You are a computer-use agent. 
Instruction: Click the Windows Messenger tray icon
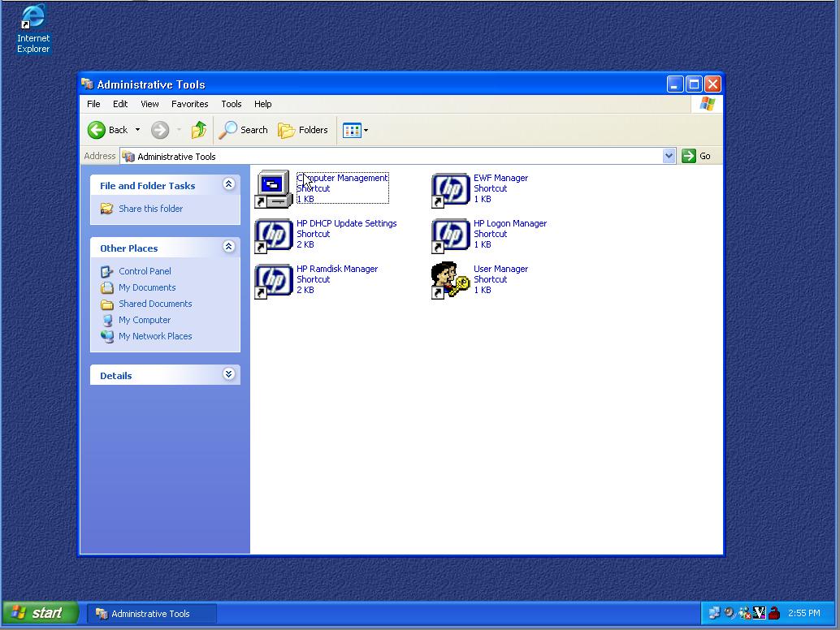pyautogui.click(x=745, y=613)
